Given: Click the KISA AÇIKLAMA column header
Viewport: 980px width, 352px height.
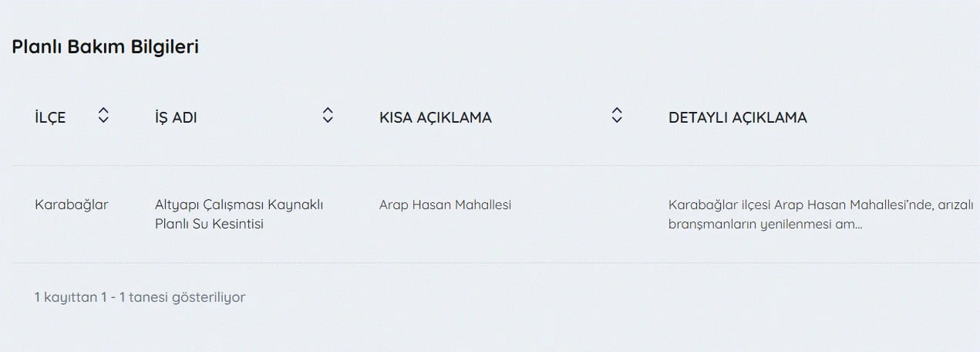Looking at the screenshot, I should 436,117.
